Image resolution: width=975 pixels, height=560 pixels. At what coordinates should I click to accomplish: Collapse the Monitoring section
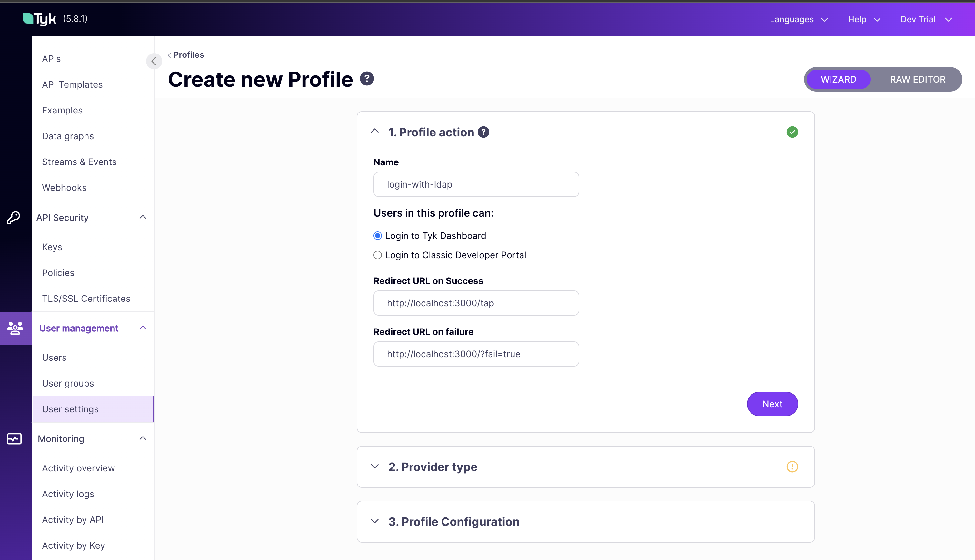tap(143, 438)
